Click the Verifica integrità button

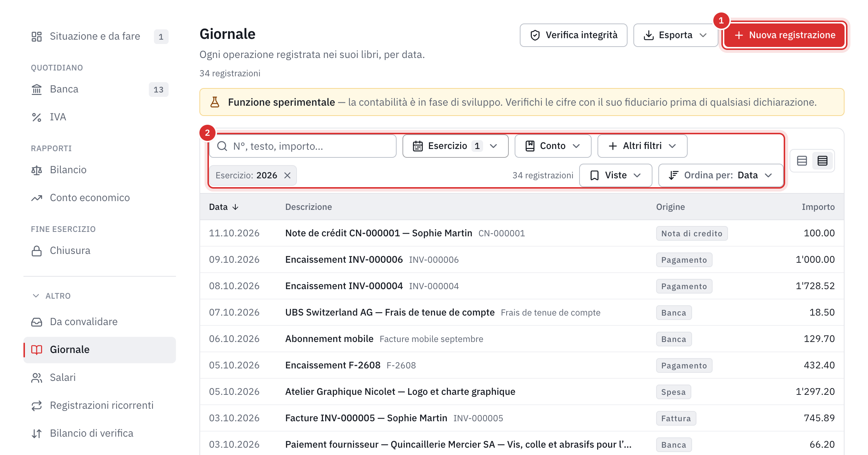click(573, 35)
